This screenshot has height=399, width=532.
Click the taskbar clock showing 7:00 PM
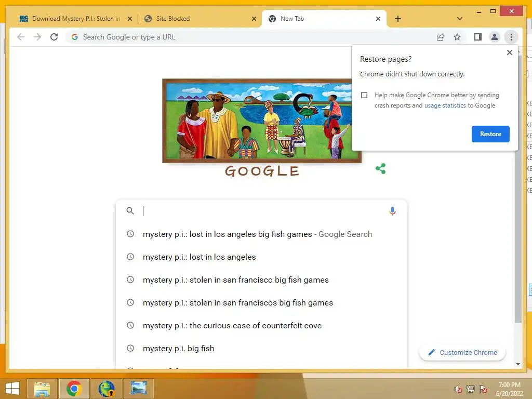click(509, 389)
